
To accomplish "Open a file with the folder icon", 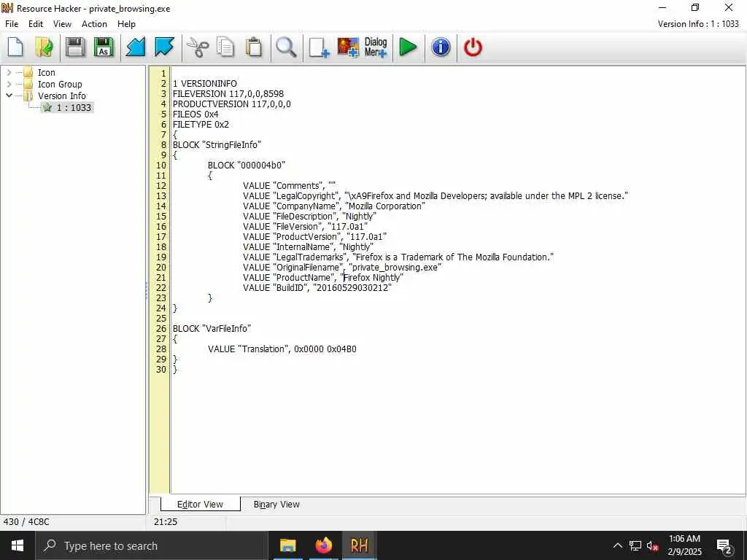I will 44,47.
